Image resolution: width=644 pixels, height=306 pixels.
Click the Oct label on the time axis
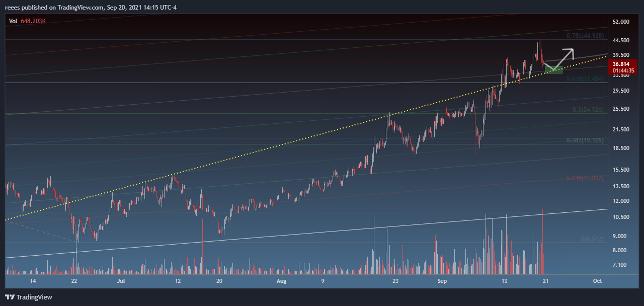point(598,281)
